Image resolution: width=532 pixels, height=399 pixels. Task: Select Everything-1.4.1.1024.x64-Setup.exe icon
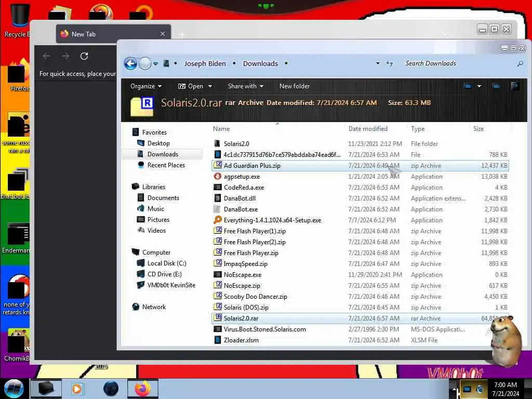218,220
